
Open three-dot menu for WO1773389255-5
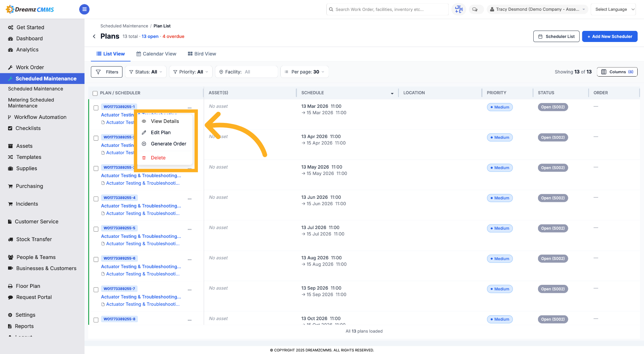pos(190,229)
